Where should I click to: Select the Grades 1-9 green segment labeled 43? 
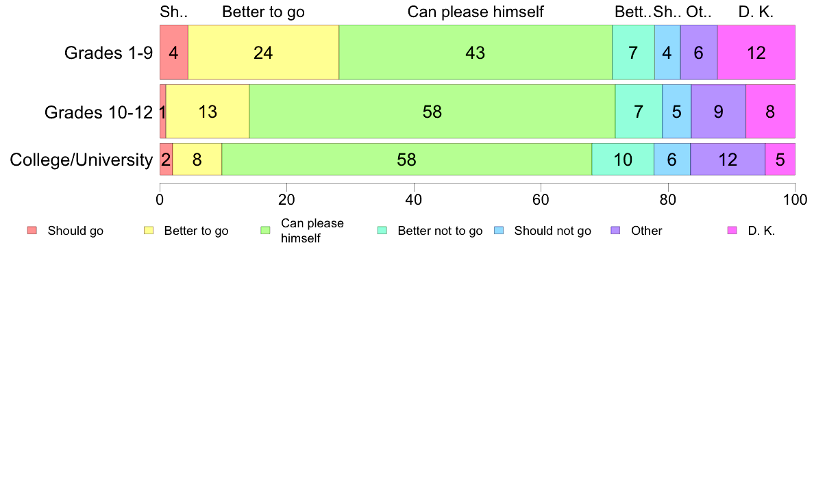click(476, 53)
